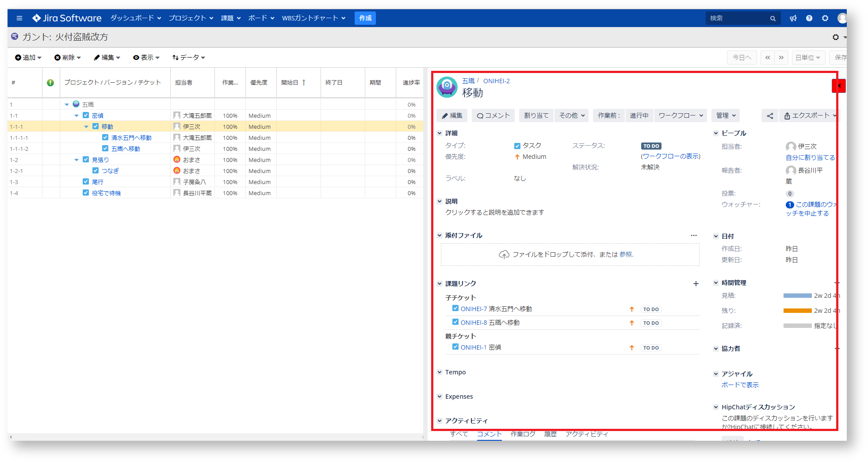Add a new issue link with plus icon

[696, 284]
